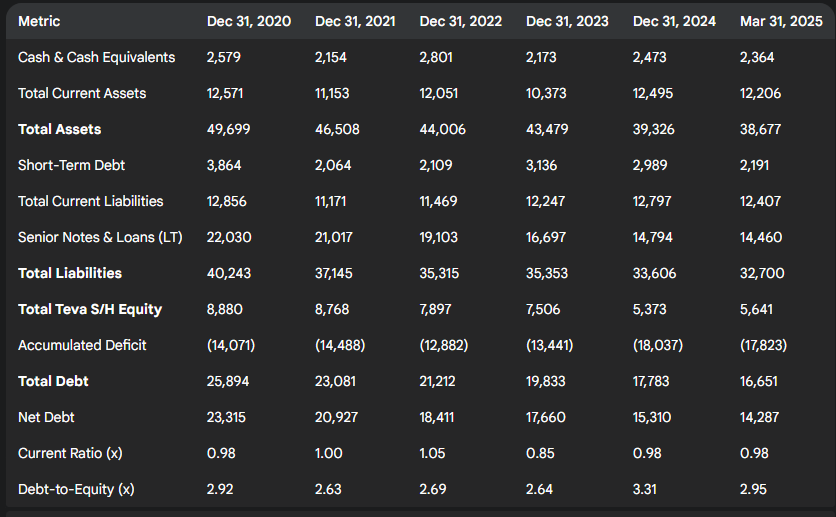Viewport: 836px width, 517px height.
Task: Click the Net Debt row label
Action: pos(46,417)
